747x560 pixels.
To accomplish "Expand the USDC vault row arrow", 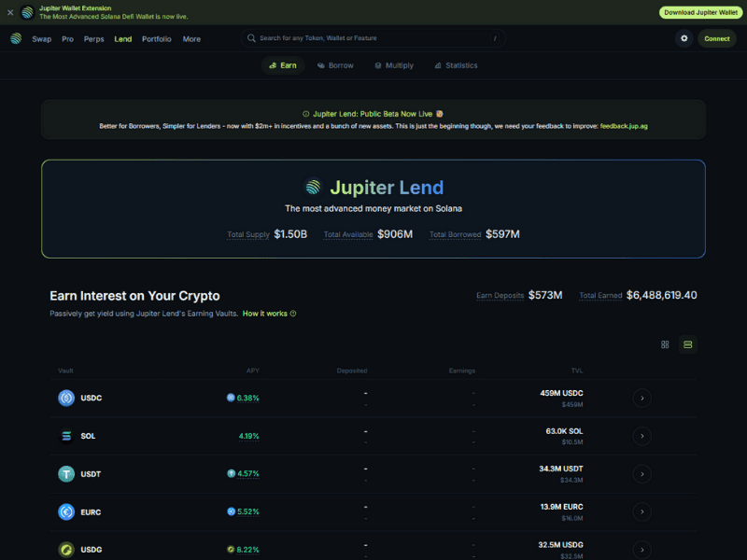I will coord(641,398).
